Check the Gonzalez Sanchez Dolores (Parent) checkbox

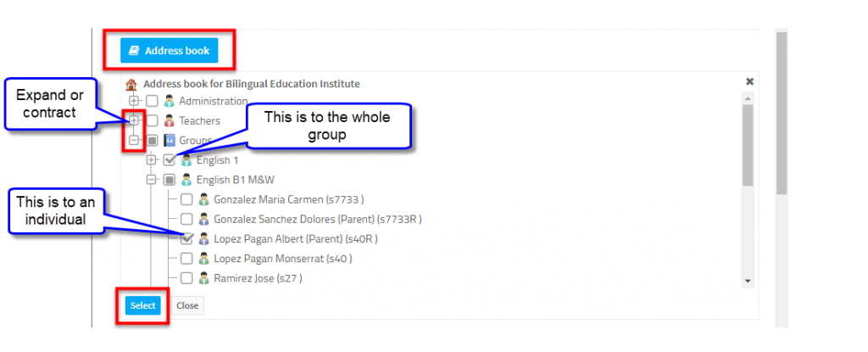(187, 219)
